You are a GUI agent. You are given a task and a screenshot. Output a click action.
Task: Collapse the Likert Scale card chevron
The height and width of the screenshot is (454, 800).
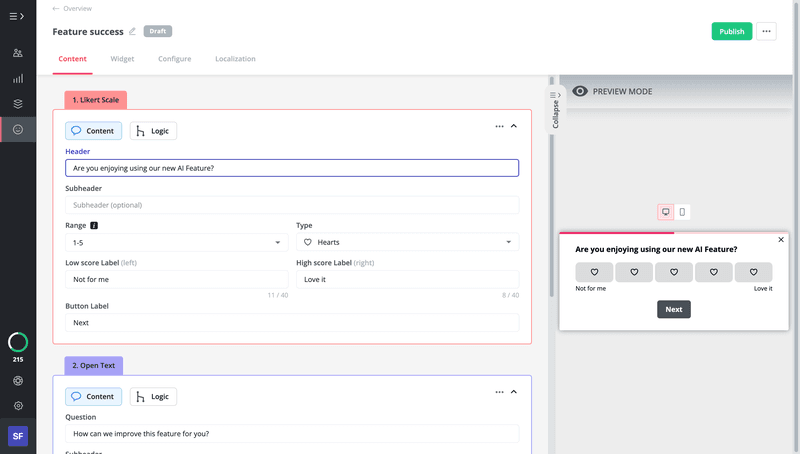(514, 126)
